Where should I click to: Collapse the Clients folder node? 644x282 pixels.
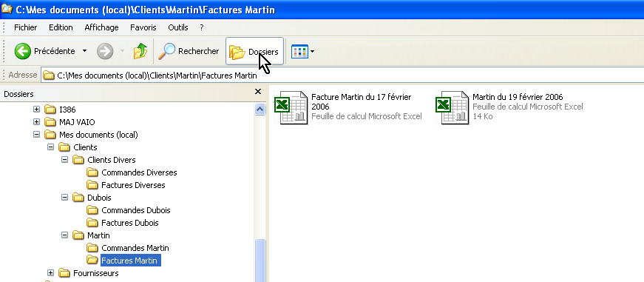click(50, 147)
